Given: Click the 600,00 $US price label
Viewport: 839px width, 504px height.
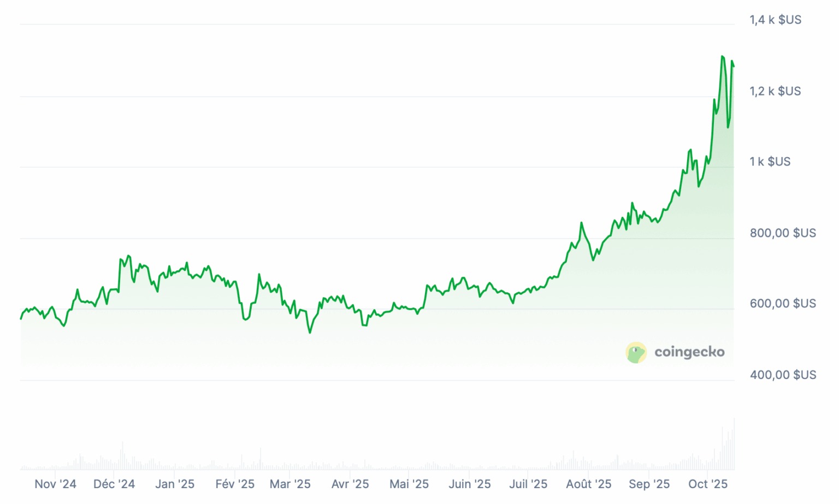Looking at the screenshot, I should point(783,304).
